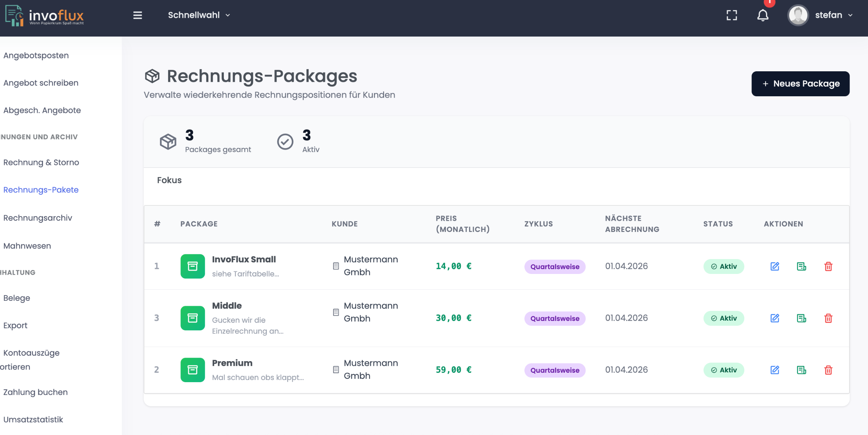868x435 pixels.
Task: Open the notifications bell
Action: point(763,15)
